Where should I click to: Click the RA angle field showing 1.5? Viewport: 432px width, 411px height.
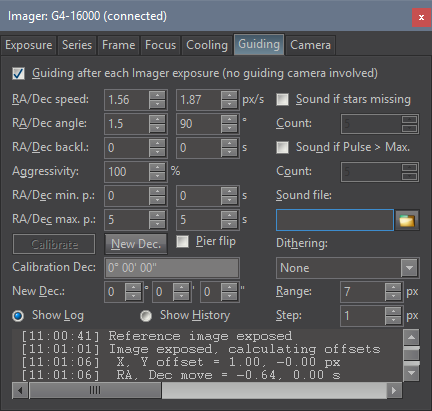(x=127, y=124)
